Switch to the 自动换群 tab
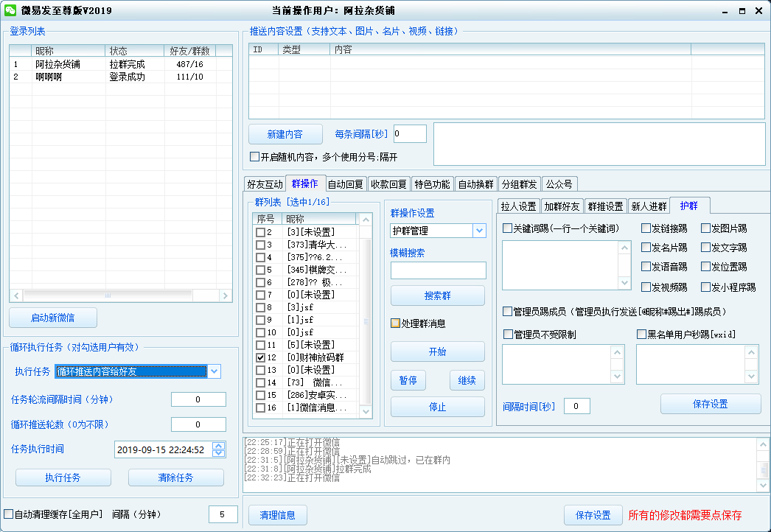 (476, 184)
